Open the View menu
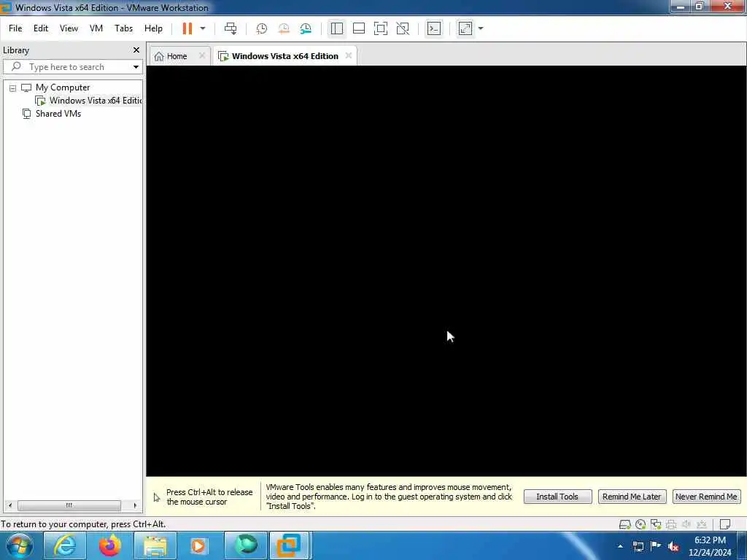The width and height of the screenshot is (747, 560). (x=69, y=28)
